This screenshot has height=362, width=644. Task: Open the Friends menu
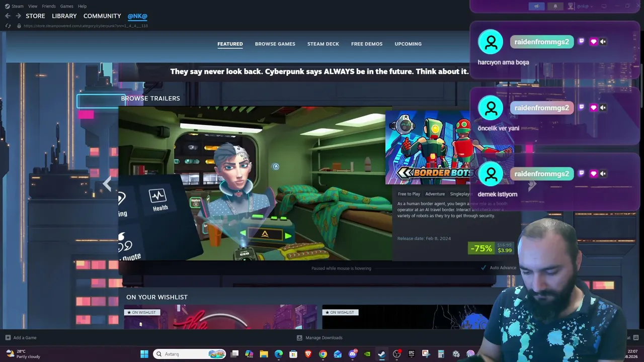(49, 6)
